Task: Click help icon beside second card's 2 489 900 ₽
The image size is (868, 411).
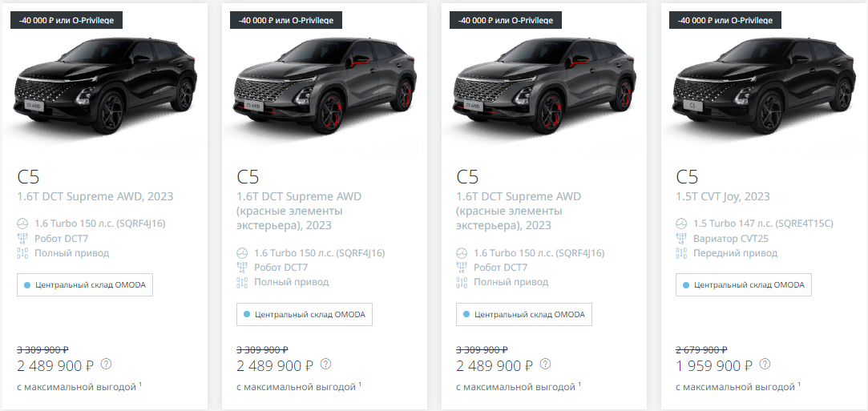Action: click(x=326, y=364)
